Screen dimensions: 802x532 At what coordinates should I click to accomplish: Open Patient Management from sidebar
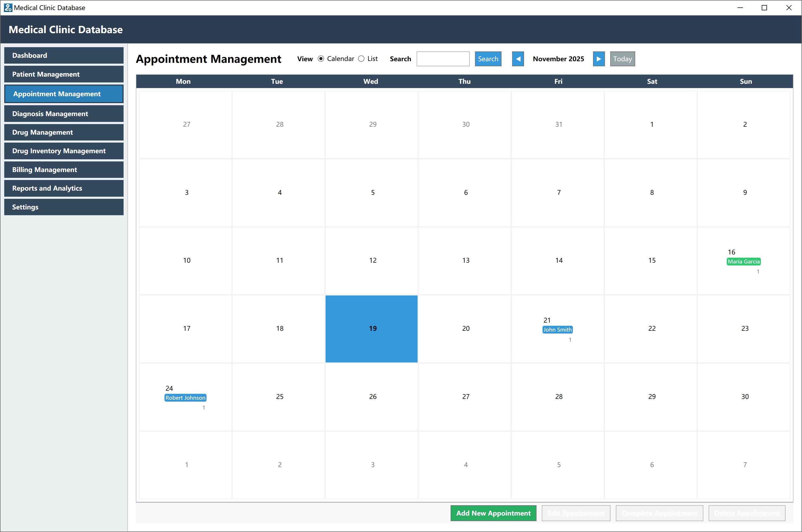64,74
